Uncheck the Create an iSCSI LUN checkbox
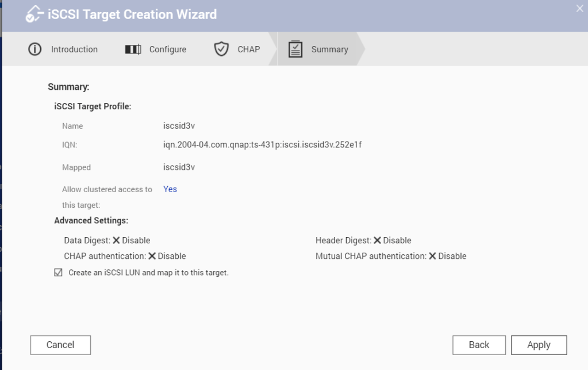 [x=58, y=273]
